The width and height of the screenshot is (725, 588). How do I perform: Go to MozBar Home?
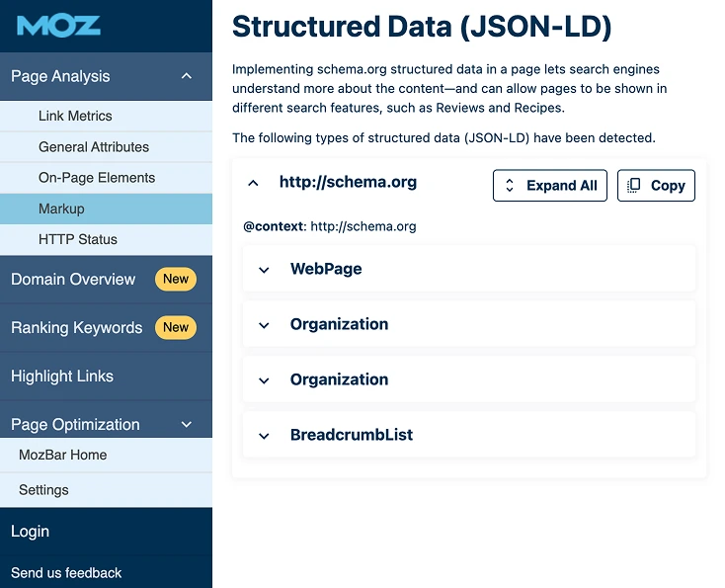click(63, 455)
